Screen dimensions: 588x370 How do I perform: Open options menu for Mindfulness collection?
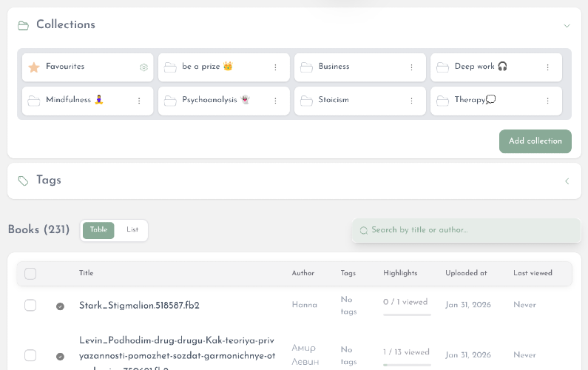(x=139, y=101)
